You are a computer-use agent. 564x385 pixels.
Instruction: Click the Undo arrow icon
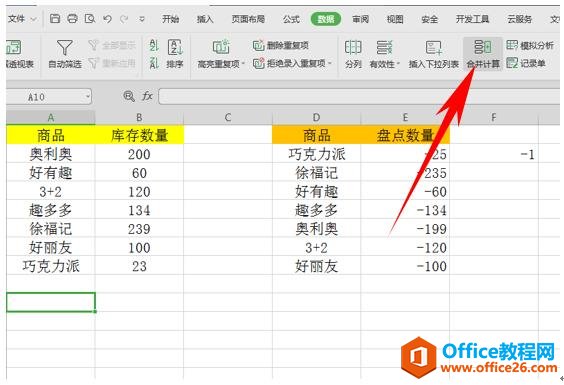click(x=107, y=19)
